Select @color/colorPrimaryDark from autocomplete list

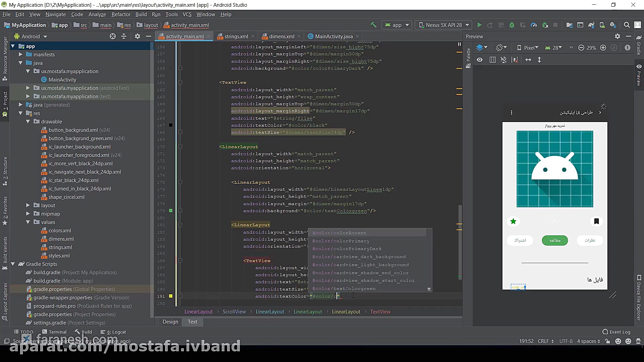(x=347, y=249)
